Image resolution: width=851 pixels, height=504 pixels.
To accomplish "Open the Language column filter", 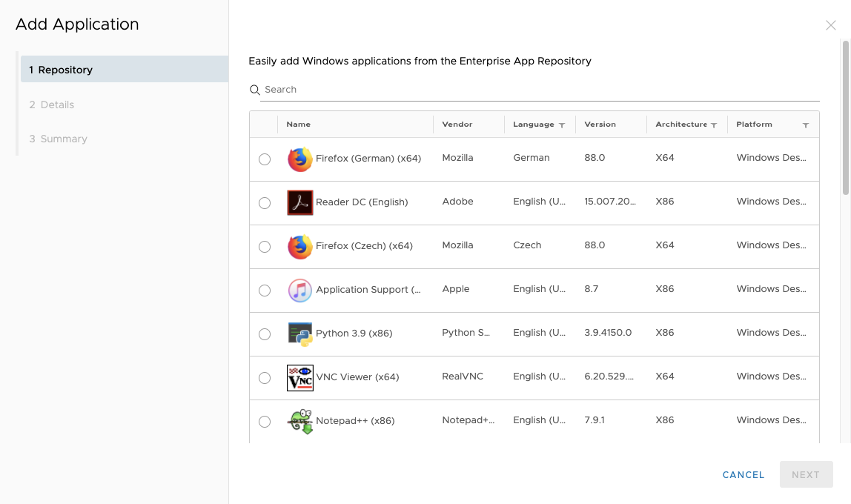I will (562, 125).
